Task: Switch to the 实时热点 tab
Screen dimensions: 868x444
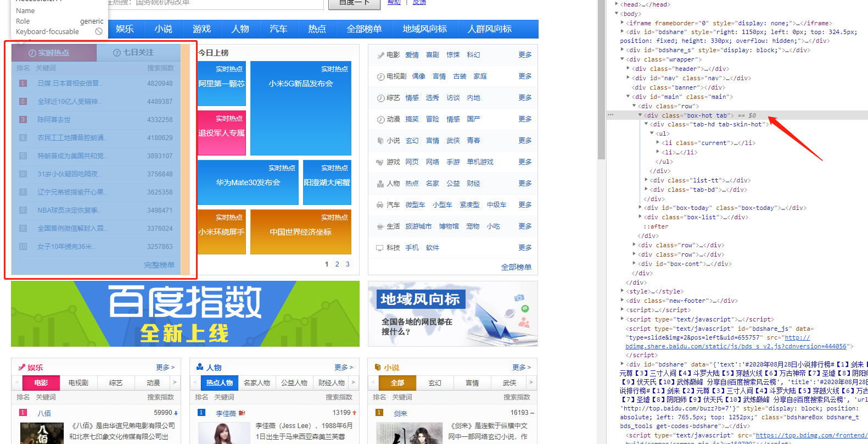Action: pos(54,53)
